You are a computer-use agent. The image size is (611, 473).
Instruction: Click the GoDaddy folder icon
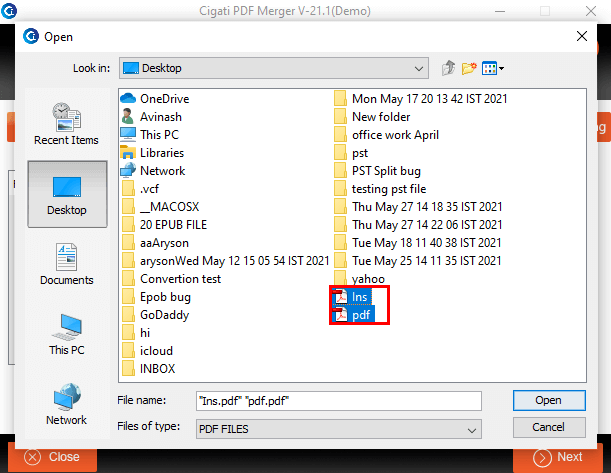click(128, 315)
